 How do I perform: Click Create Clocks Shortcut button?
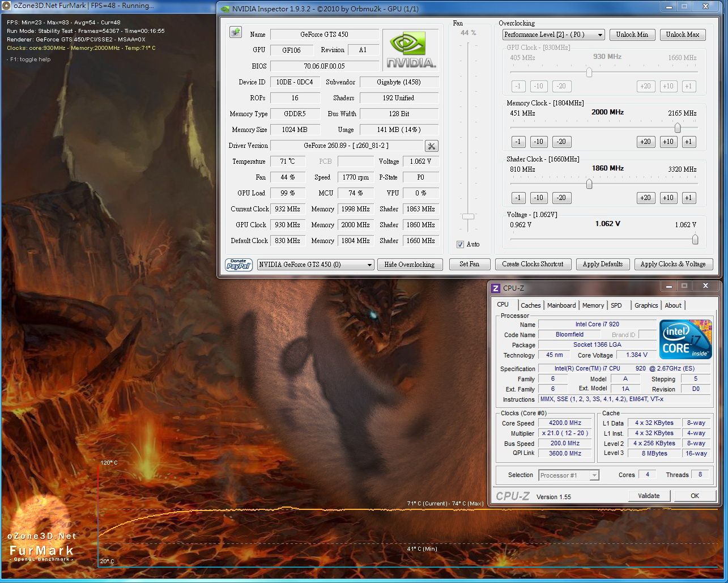click(x=533, y=264)
